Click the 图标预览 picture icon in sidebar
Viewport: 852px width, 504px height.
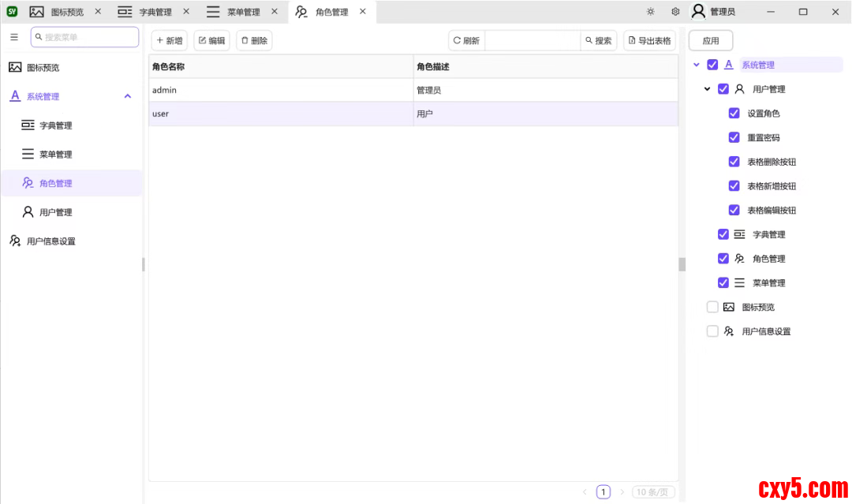[15, 68]
